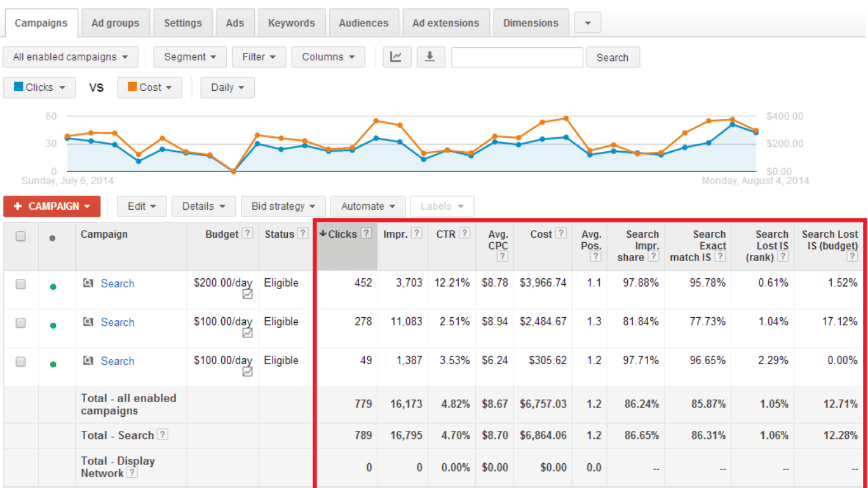This screenshot has width=868, height=488.
Task: Check the select-all campaigns header checkbox
Action: (21, 236)
